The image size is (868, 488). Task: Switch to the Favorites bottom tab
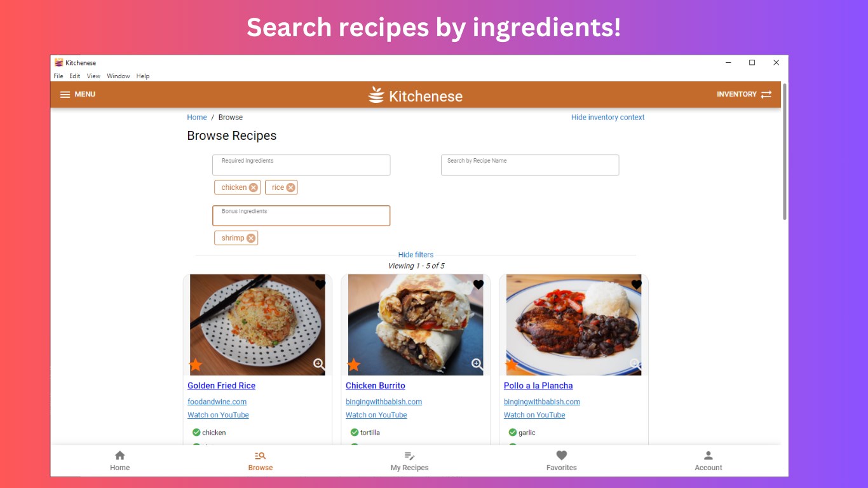point(562,461)
